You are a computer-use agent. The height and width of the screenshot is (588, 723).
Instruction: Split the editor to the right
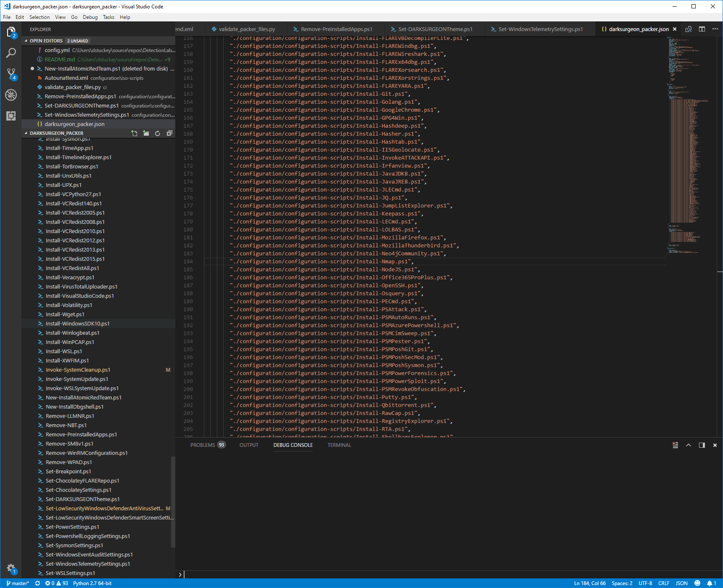click(x=702, y=29)
